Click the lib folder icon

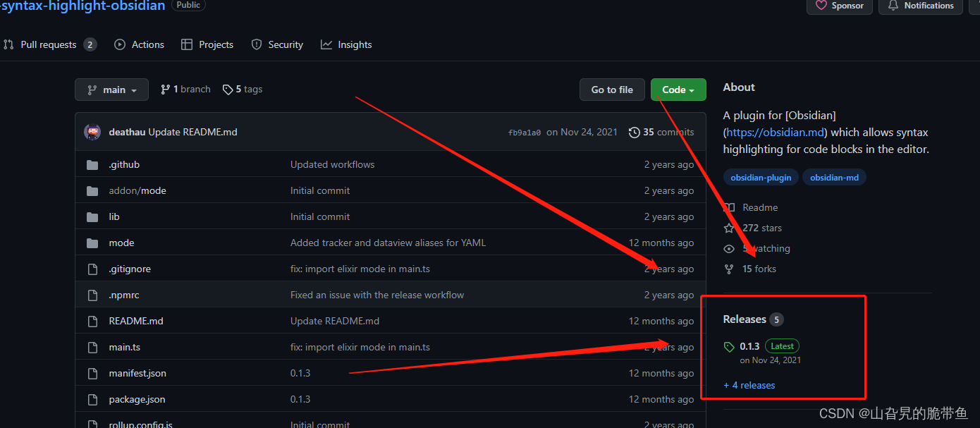[92, 216]
